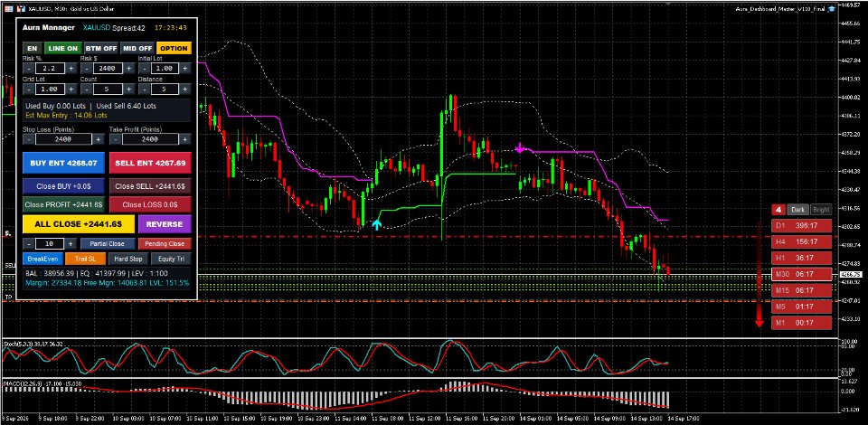Toggle the BreakEven function
The width and height of the screenshot is (868, 425).
pyautogui.click(x=42, y=259)
